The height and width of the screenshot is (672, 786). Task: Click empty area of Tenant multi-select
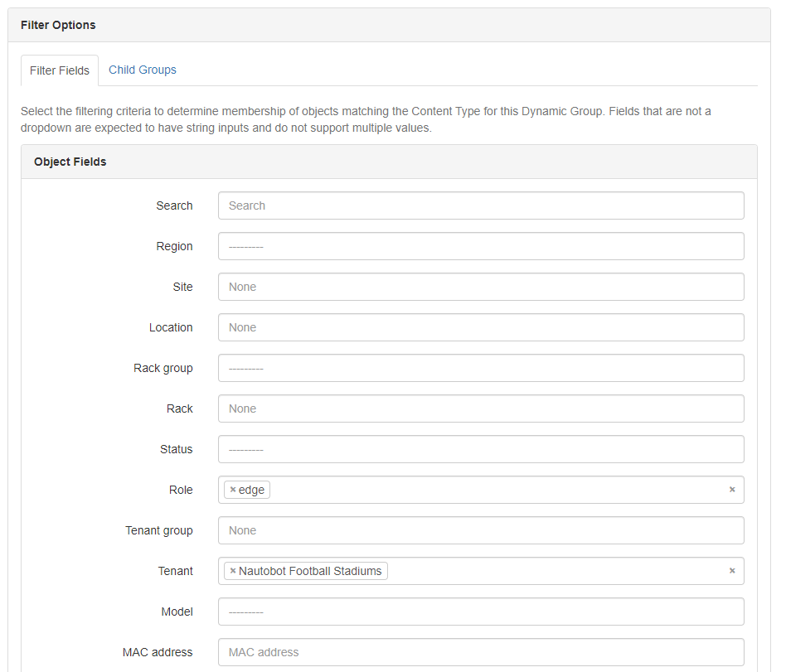point(556,571)
